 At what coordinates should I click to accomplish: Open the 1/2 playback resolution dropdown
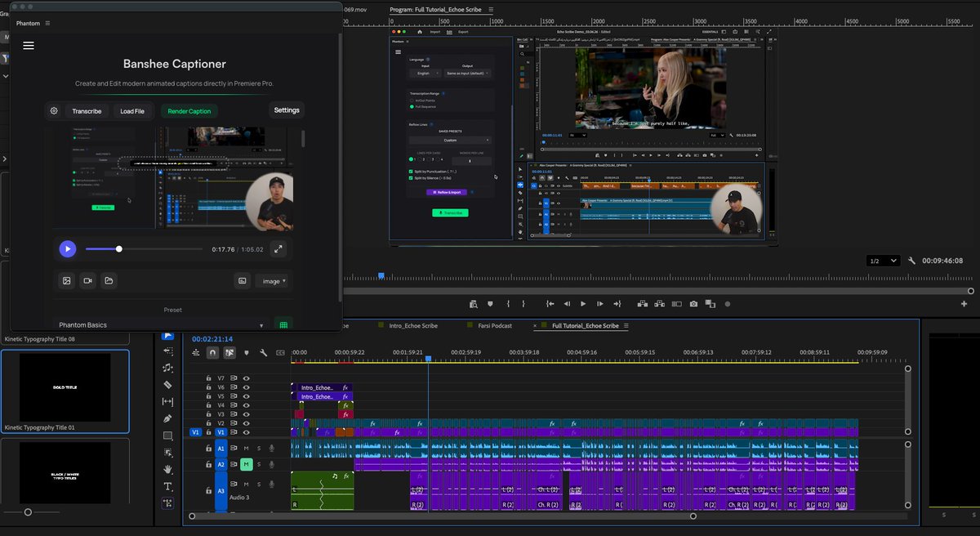(x=884, y=261)
